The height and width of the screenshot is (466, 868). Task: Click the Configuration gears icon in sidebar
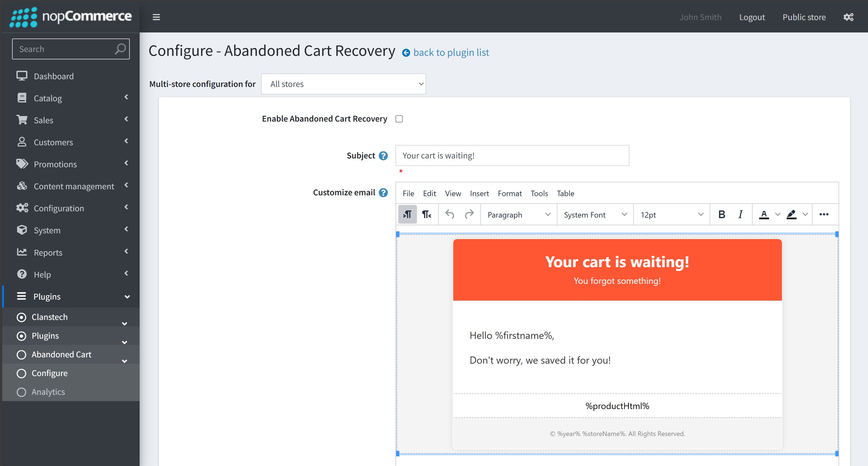tap(22, 208)
